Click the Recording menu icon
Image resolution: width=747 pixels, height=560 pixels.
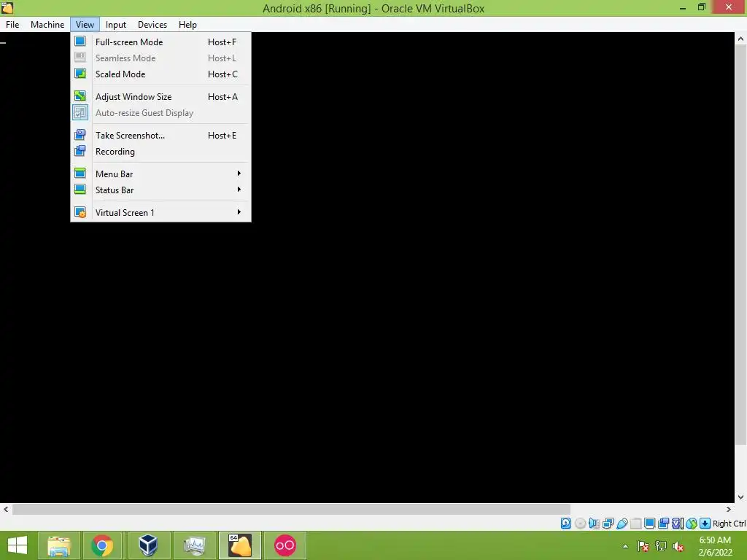pos(80,151)
